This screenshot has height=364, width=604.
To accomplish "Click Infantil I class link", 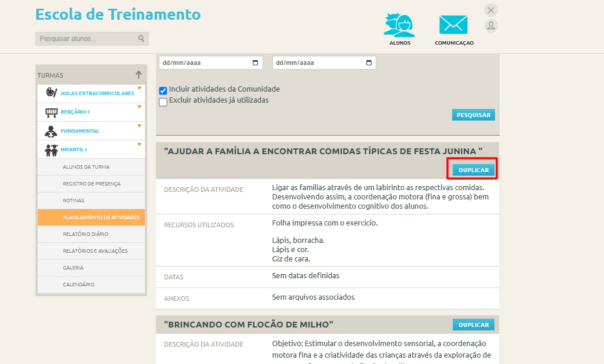I will [x=74, y=150].
